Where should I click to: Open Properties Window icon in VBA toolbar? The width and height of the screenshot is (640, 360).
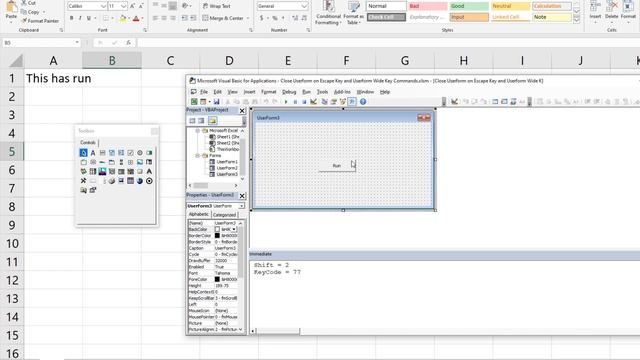[x=333, y=102]
